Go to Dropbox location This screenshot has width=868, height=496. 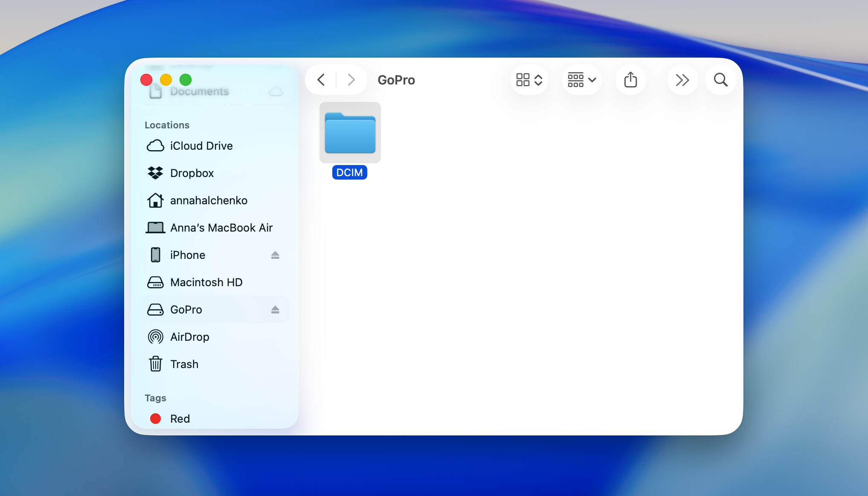(x=192, y=173)
